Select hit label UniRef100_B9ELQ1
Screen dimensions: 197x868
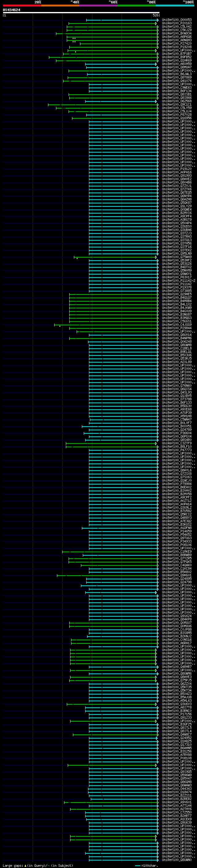point(177,352)
